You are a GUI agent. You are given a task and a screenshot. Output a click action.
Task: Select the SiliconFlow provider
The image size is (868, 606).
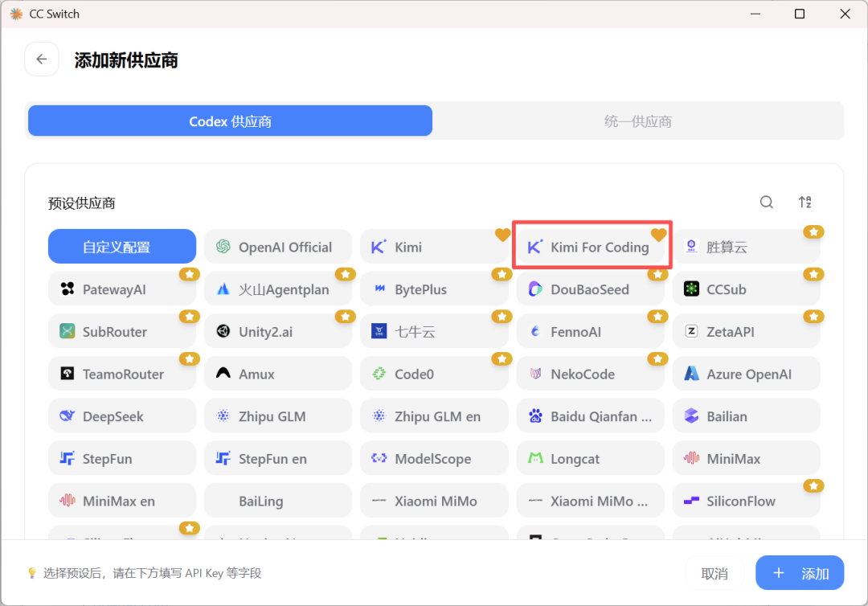[x=746, y=500]
